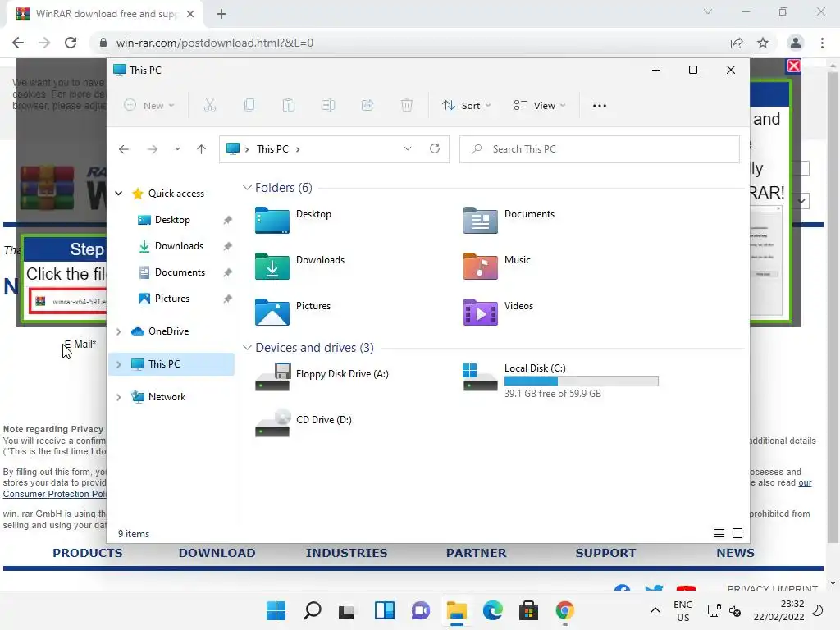Click the Chrome share page icon
Image resolution: width=840 pixels, height=630 pixels.
click(737, 43)
